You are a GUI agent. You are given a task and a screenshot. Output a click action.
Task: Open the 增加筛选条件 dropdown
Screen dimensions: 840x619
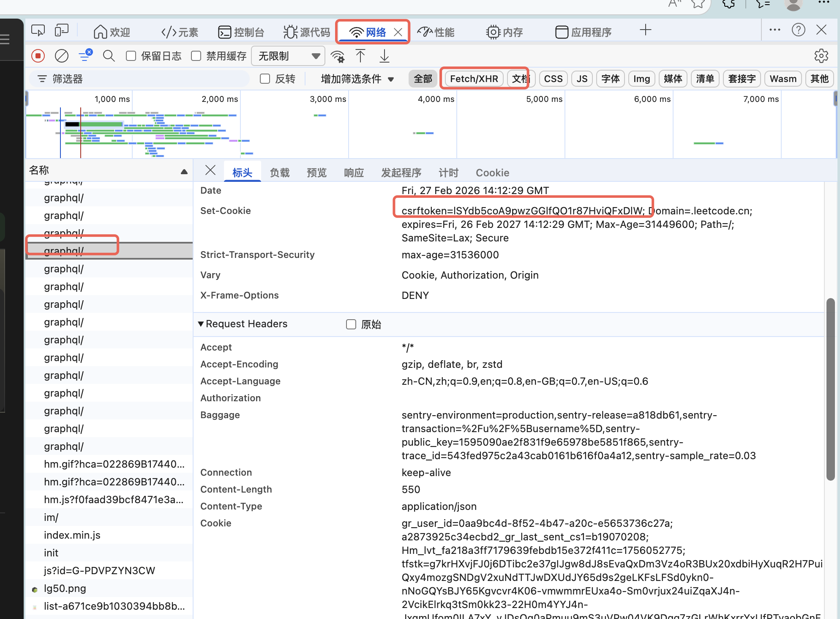click(356, 79)
